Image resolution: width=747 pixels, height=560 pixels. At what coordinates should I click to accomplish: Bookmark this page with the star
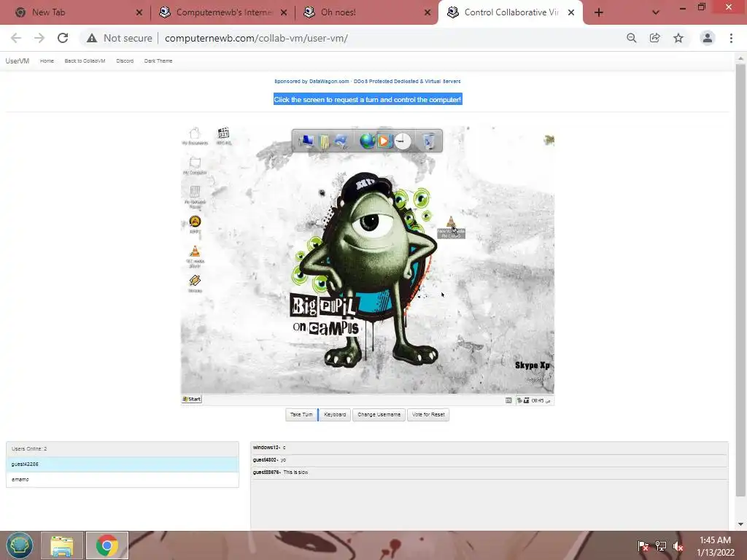[678, 38]
